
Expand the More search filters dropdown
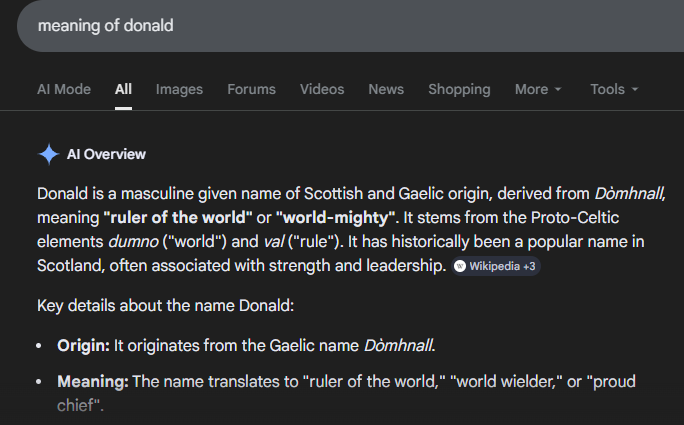pos(538,89)
